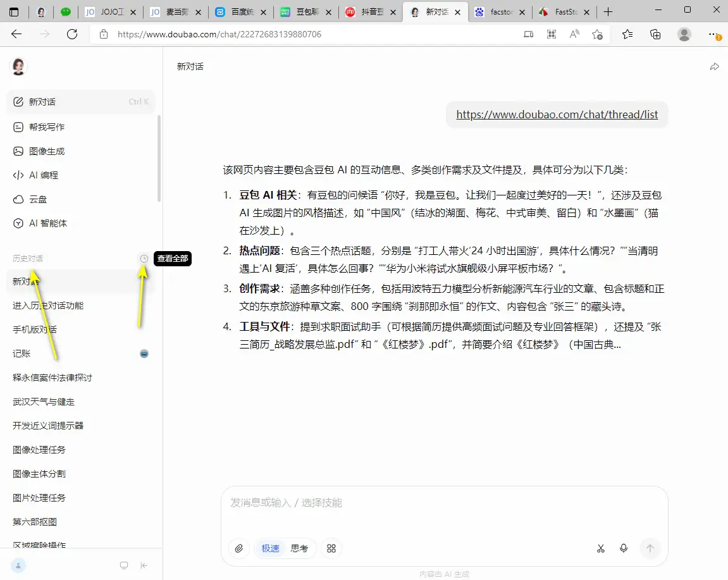728x580 pixels.
Task: Click the read aloud icon
Action: click(574, 34)
